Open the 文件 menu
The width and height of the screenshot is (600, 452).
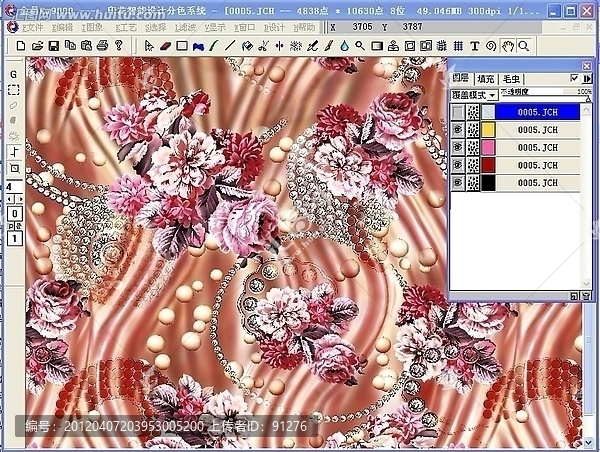tap(32, 28)
